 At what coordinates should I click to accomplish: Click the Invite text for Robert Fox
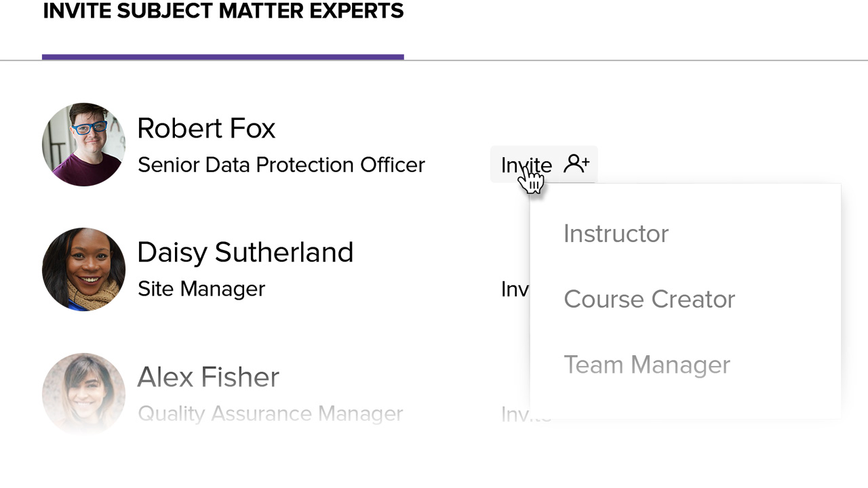[526, 165]
